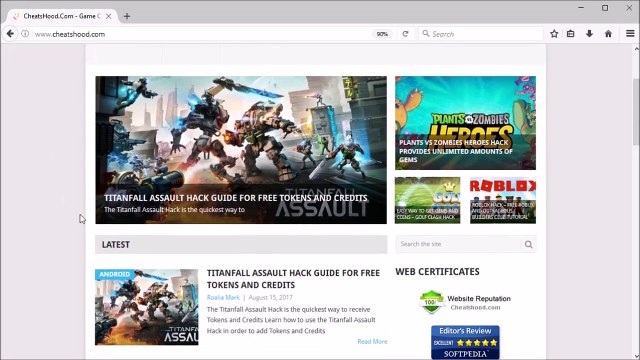Focus the www.cheatshood.com address bar
Viewport: 640px width, 360px height.
pos(200,34)
